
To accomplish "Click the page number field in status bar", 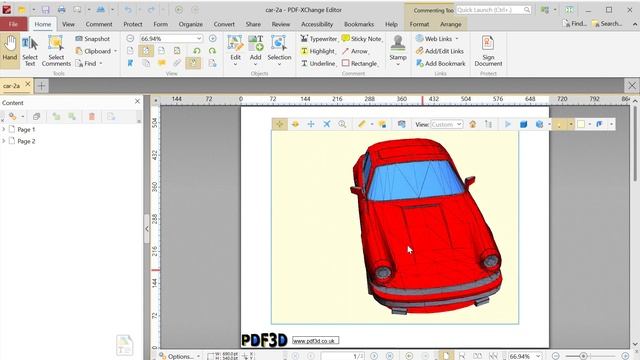I will coord(343,356).
